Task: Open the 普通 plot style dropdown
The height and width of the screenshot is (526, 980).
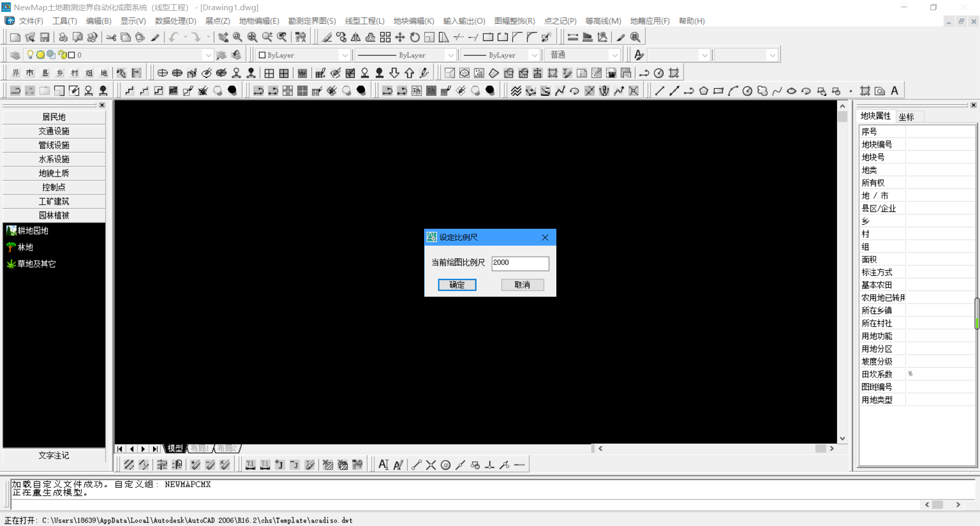Action: point(615,55)
